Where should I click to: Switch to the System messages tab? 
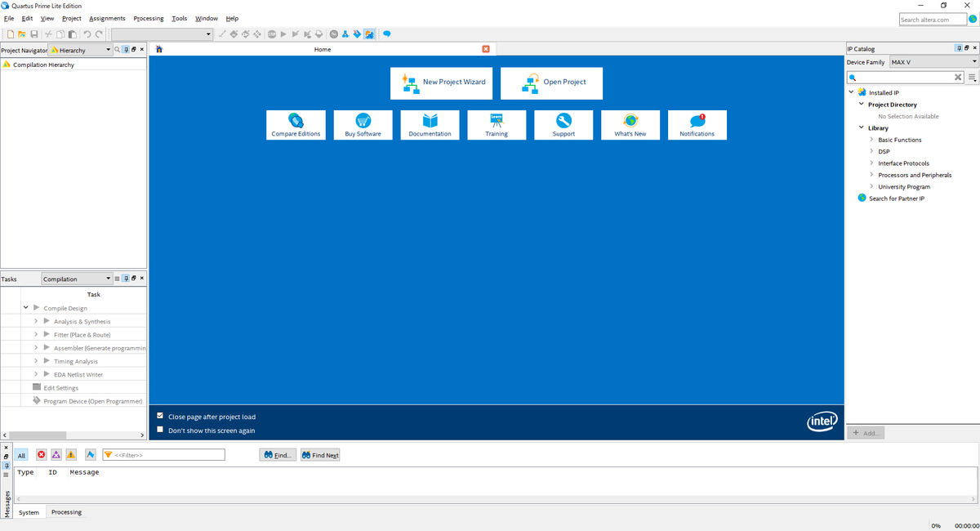point(29,512)
